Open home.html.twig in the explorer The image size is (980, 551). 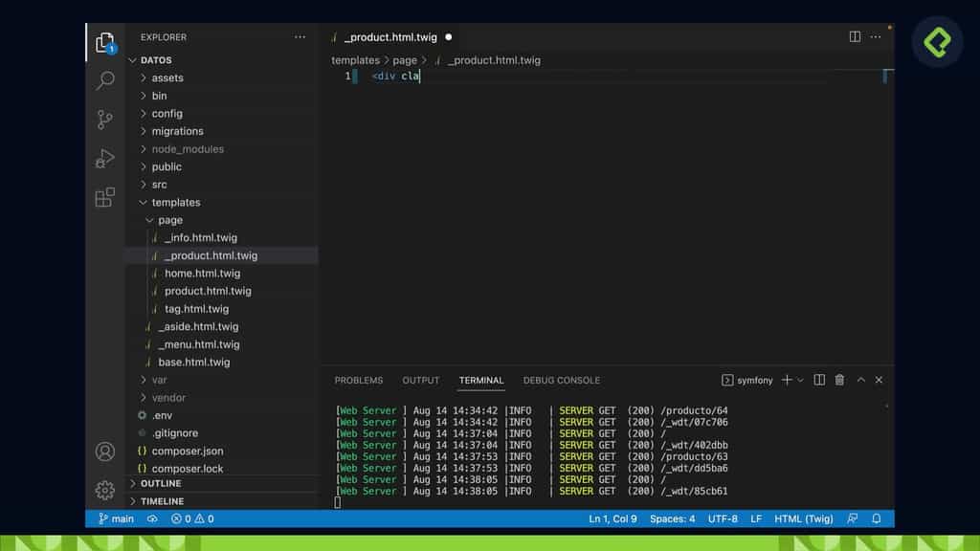pyautogui.click(x=203, y=274)
